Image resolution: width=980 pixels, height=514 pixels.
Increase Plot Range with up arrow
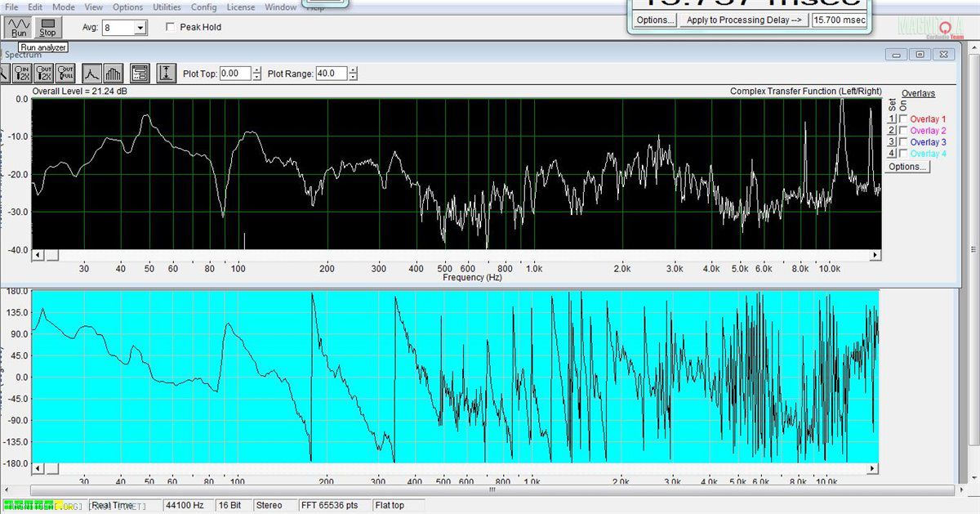coord(353,70)
